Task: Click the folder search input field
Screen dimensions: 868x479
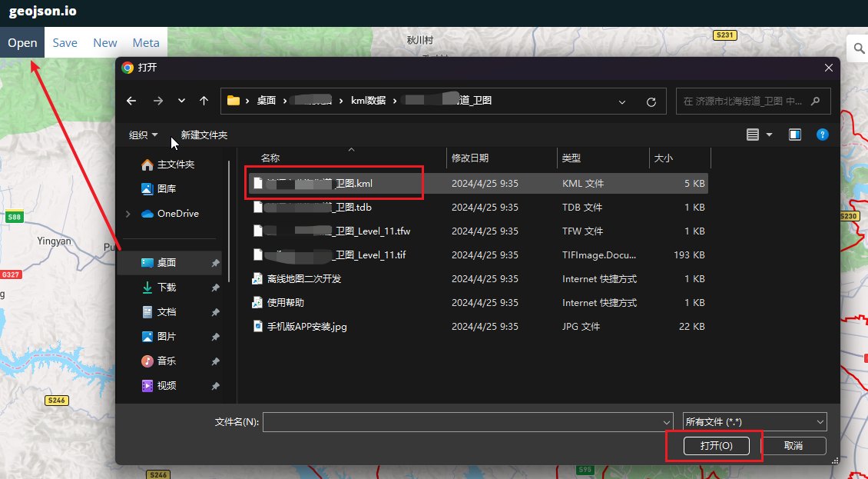Action: click(753, 101)
